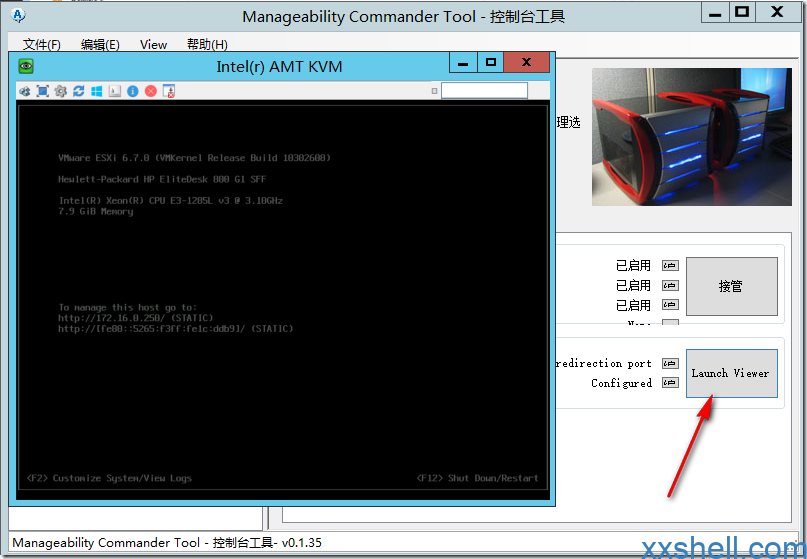
Task: Toggle full-screen icon in the KVM toolbar
Action: tap(43, 91)
